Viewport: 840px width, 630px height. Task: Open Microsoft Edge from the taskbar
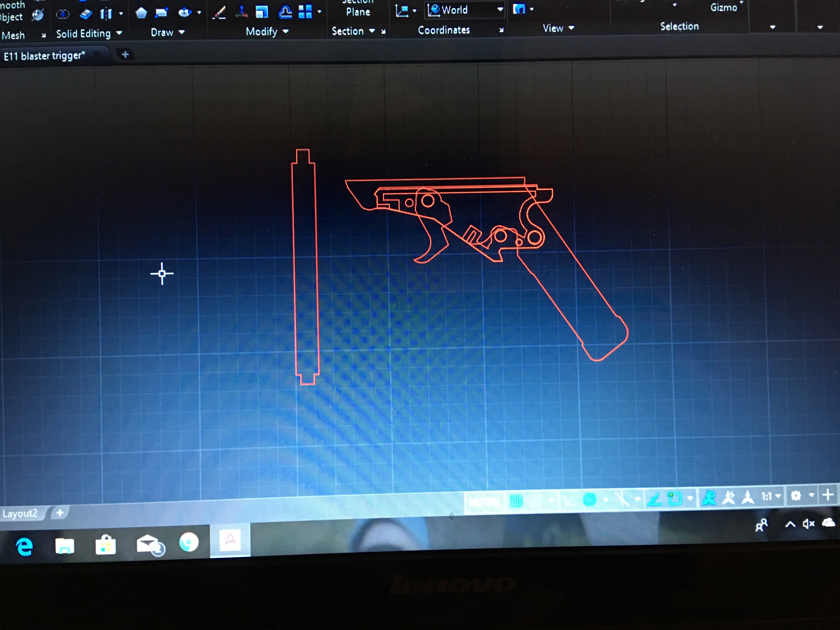pyautogui.click(x=24, y=547)
